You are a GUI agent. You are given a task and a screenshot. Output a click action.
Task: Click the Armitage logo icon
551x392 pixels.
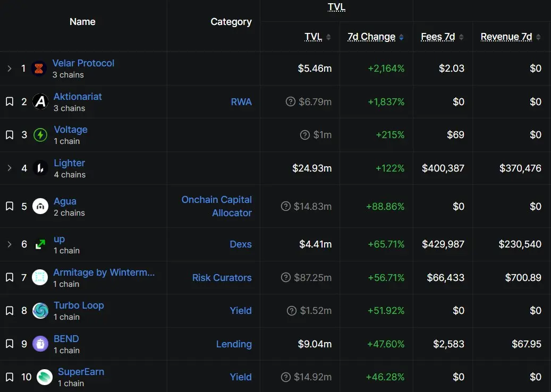tap(40, 277)
